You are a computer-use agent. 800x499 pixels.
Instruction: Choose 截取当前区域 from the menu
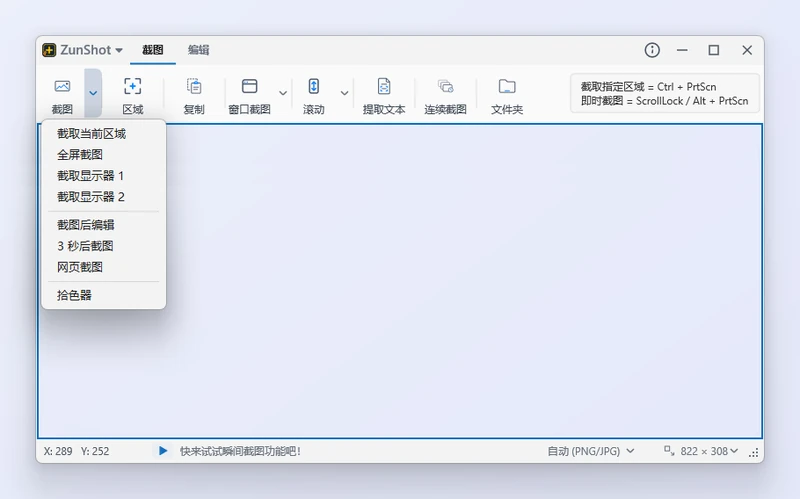coord(104,134)
